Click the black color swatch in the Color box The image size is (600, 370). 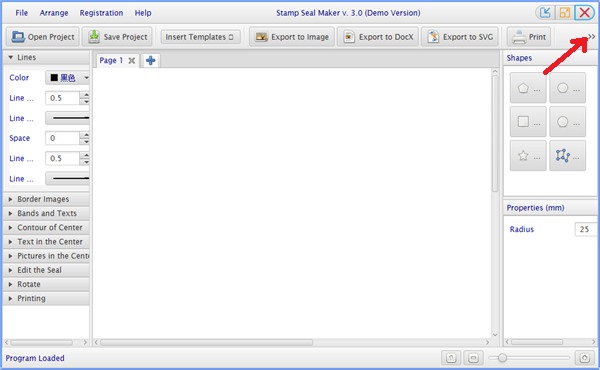pos(54,78)
